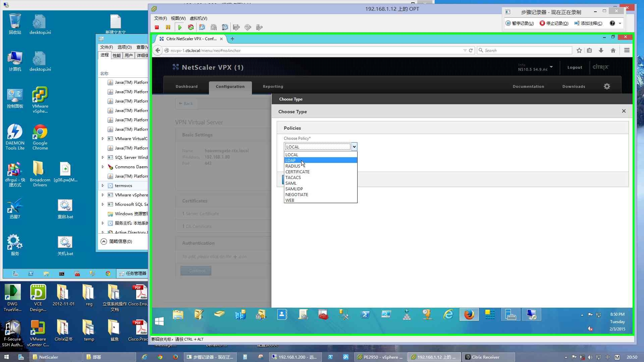The image size is (644, 362).
Task: Click 暂停记录 in Steps Recorder
Action: (x=520, y=23)
